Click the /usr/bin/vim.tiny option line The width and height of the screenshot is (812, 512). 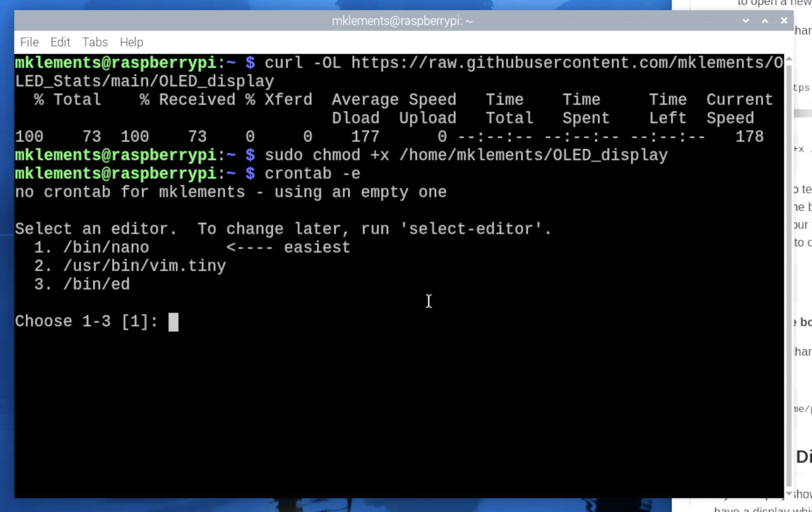130,266
